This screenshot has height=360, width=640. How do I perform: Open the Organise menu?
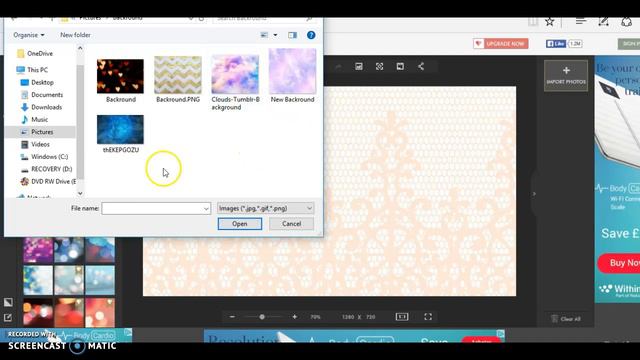29,35
